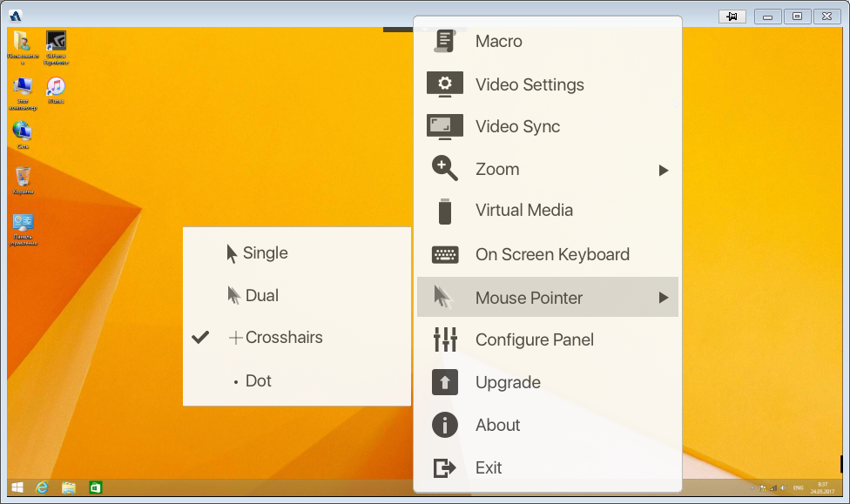Expand the Mouse Pointer submenu arrow
The height and width of the screenshot is (504, 850).
coord(664,298)
